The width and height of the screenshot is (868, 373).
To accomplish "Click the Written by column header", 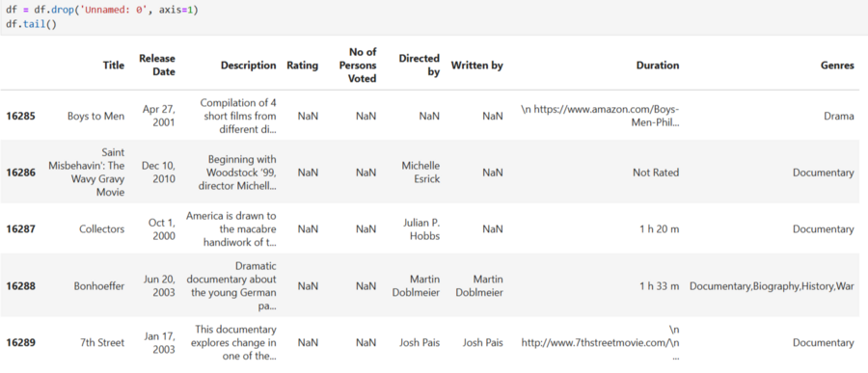I will click(476, 66).
